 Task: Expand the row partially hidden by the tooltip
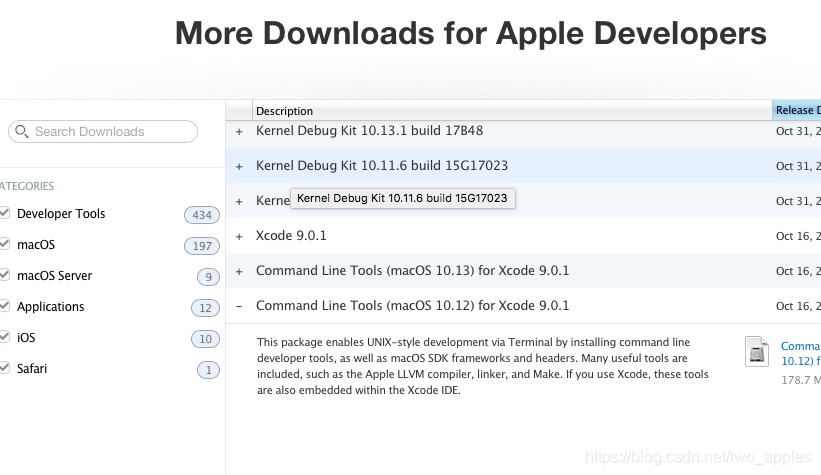(239, 202)
